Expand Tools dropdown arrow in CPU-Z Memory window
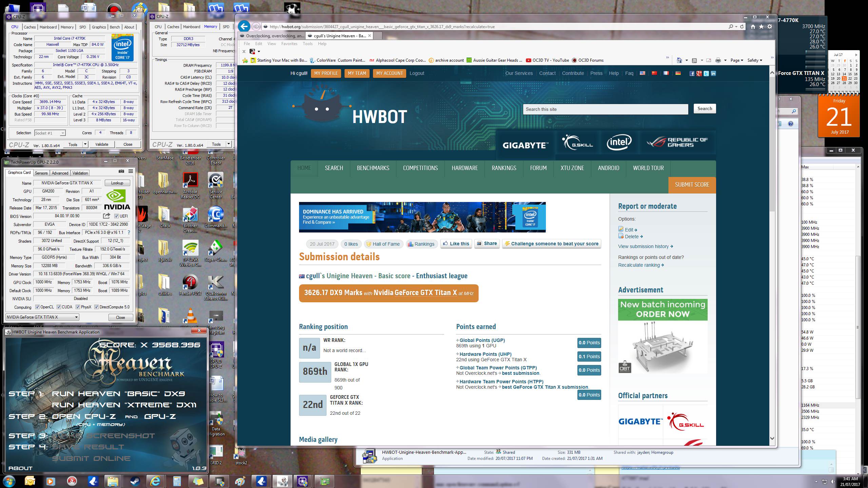The width and height of the screenshot is (868, 488). [229, 144]
